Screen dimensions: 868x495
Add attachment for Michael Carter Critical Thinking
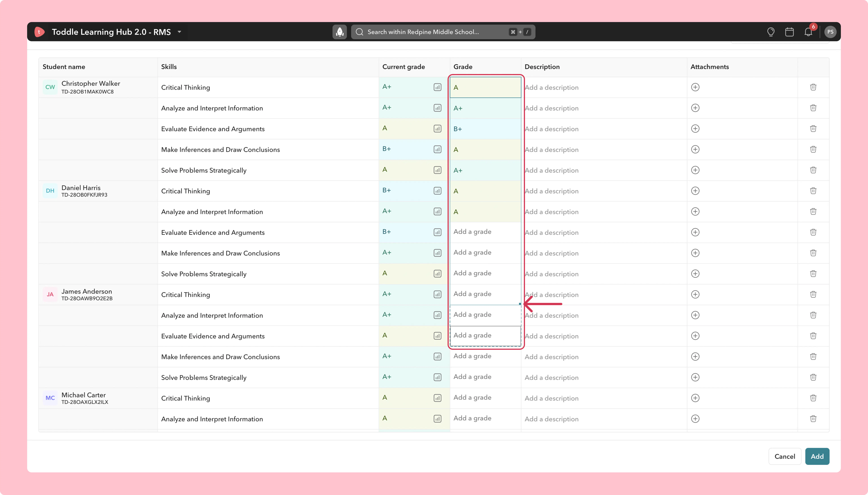(695, 398)
